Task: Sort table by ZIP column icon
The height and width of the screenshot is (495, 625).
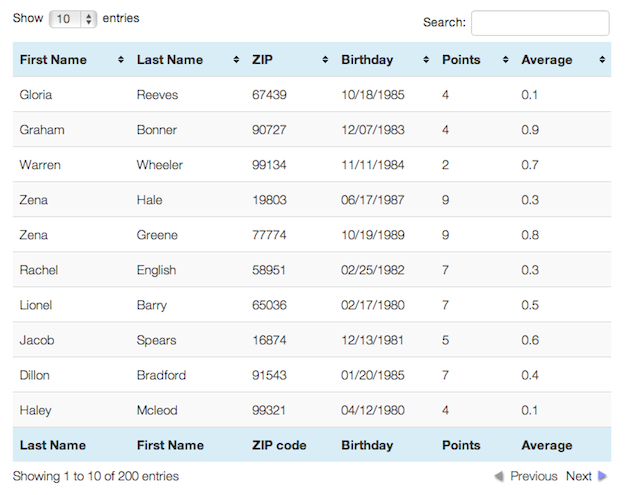Action: pyautogui.click(x=326, y=60)
